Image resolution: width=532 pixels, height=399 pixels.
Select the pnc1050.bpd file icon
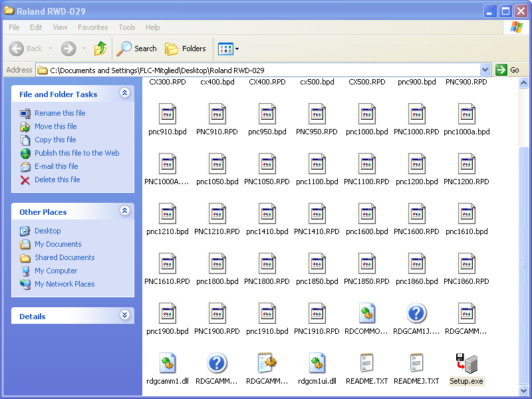[217, 164]
